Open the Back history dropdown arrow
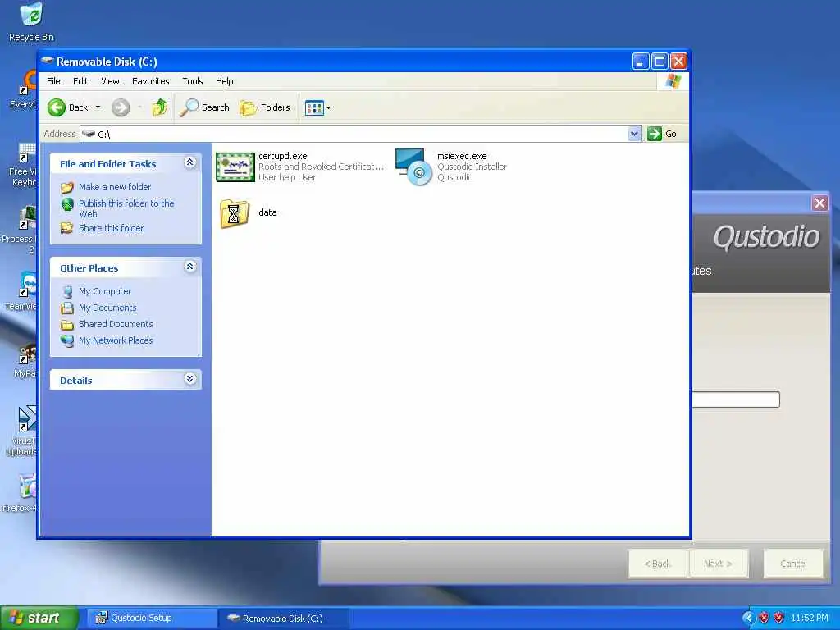840x630 pixels. [98, 107]
